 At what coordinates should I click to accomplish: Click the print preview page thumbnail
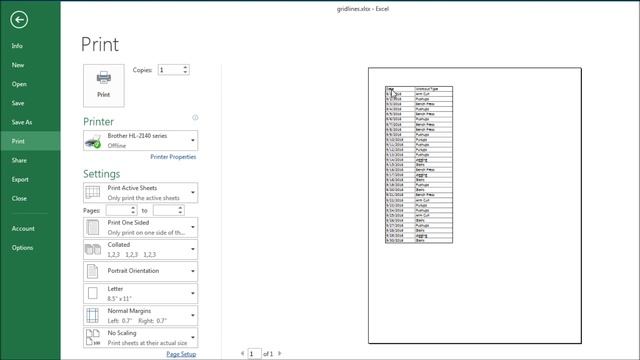coord(475,206)
